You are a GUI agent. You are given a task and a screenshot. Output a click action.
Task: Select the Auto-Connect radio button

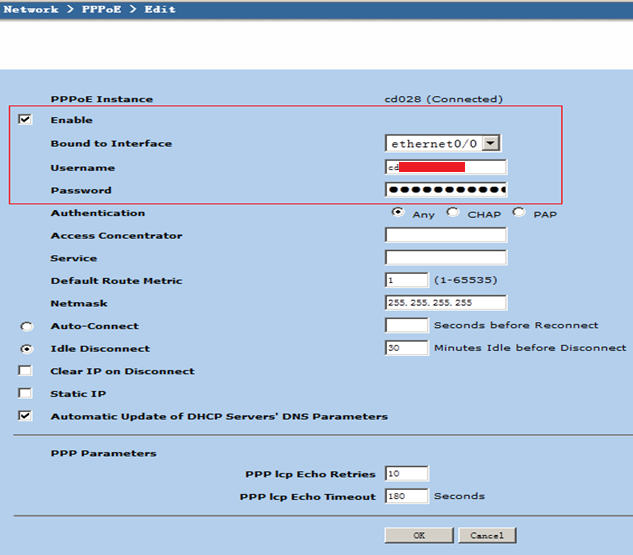click(x=26, y=326)
